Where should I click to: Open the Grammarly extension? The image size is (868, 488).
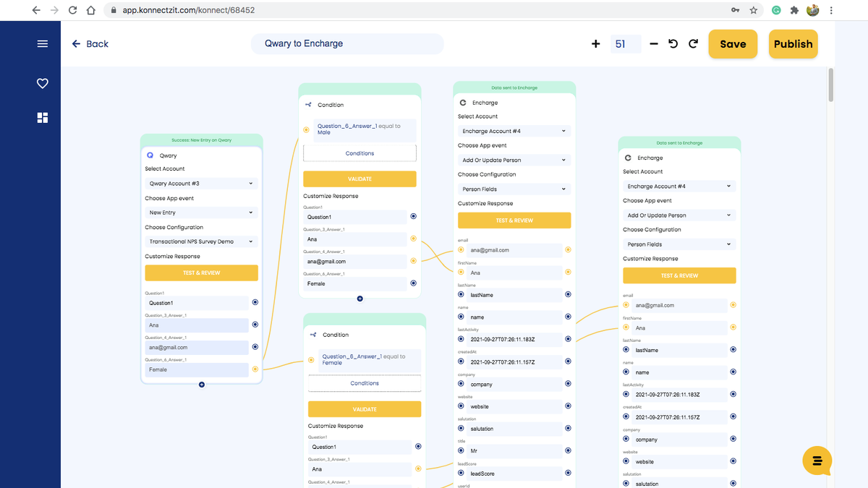[776, 10]
